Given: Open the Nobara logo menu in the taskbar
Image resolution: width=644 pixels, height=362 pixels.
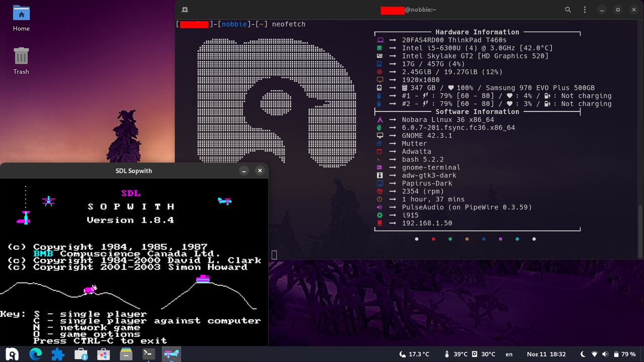Looking at the screenshot, I should (12, 354).
